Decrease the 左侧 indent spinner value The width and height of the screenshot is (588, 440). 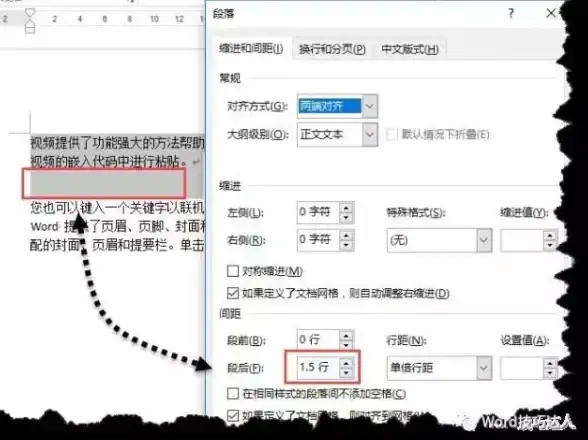(x=346, y=218)
